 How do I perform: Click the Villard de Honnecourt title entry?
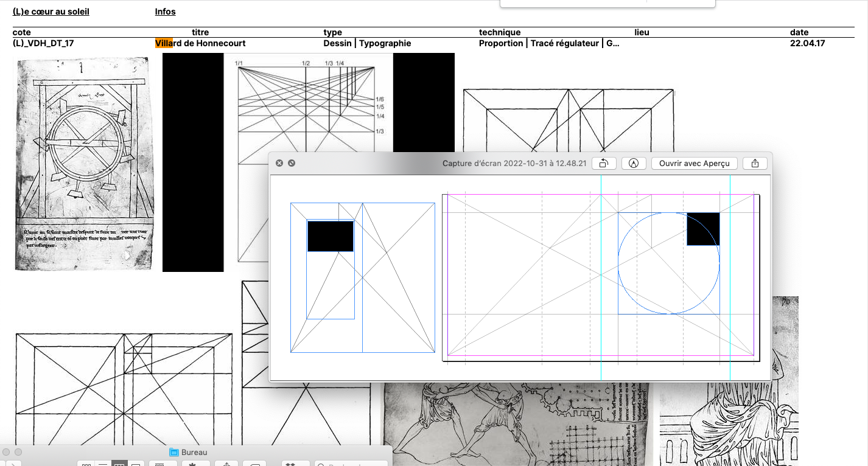(x=200, y=43)
